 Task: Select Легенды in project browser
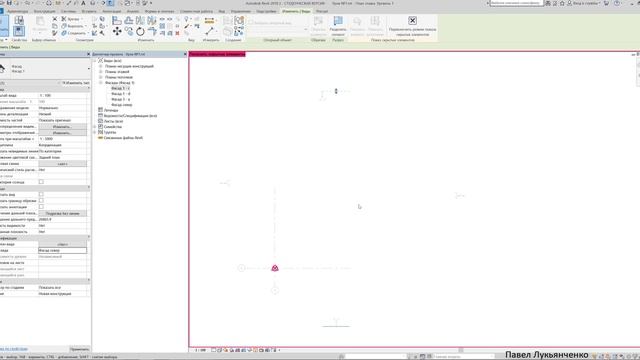coord(111,110)
